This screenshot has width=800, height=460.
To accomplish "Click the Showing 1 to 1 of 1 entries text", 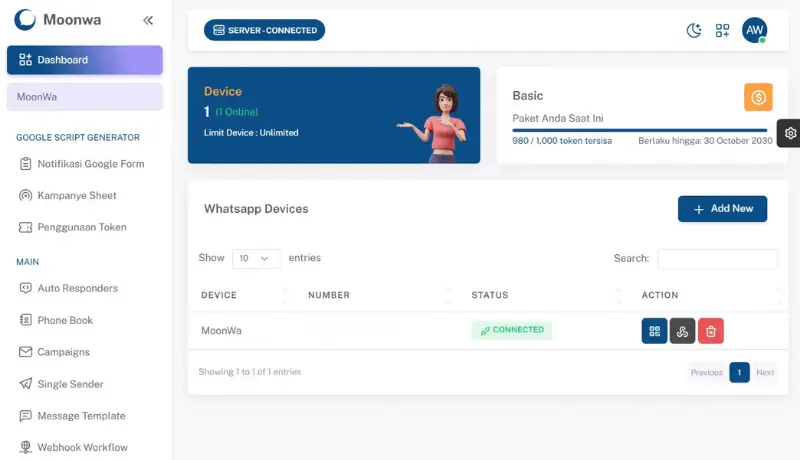I will tap(249, 372).
